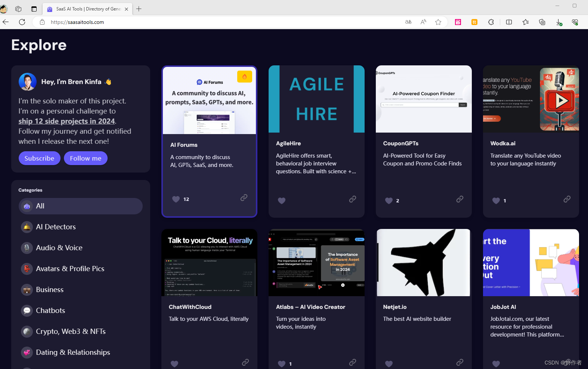
Task: Open vertical tabs panel icon
Action: point(34,9)
